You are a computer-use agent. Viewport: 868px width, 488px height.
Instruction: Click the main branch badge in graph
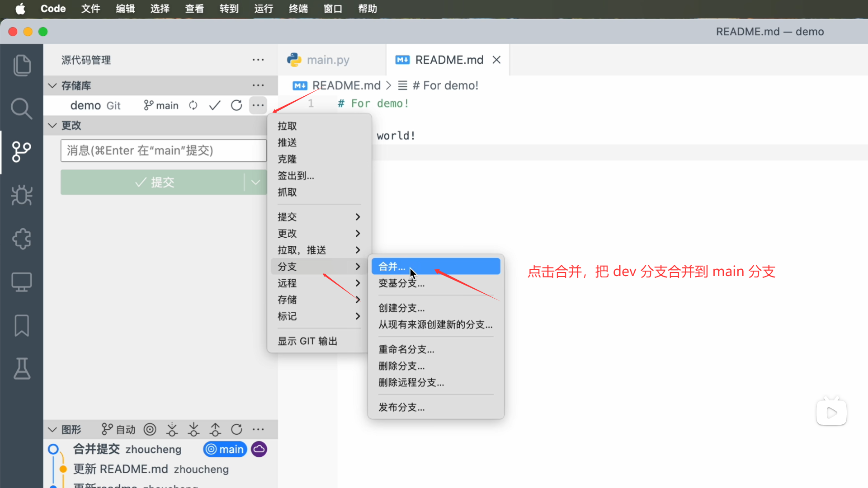click(x=225, y=449)
